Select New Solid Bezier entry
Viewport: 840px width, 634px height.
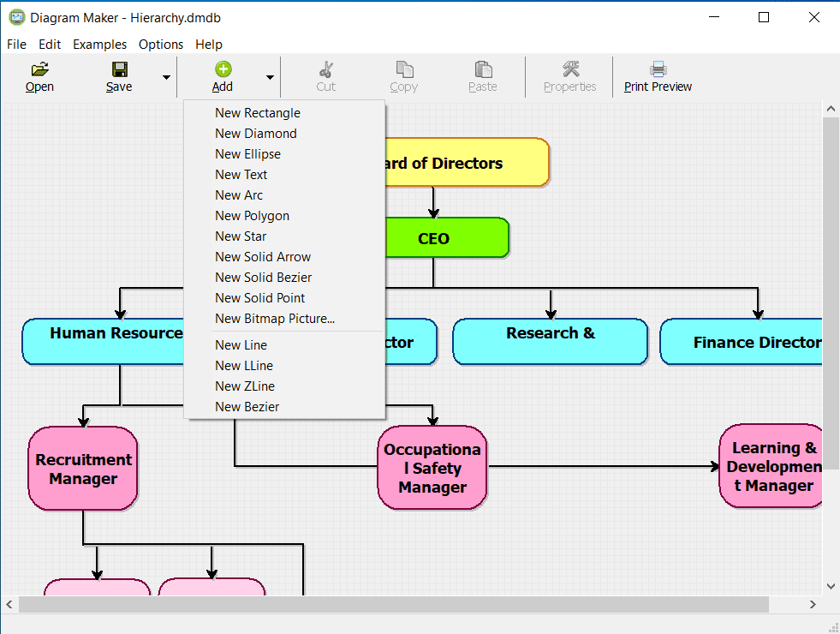pos(284,278)
